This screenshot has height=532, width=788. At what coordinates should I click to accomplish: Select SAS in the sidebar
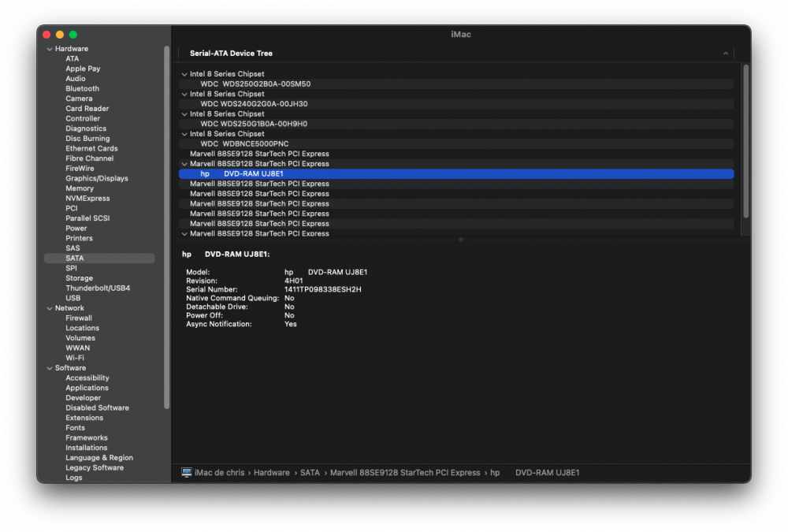coord(72,248)
